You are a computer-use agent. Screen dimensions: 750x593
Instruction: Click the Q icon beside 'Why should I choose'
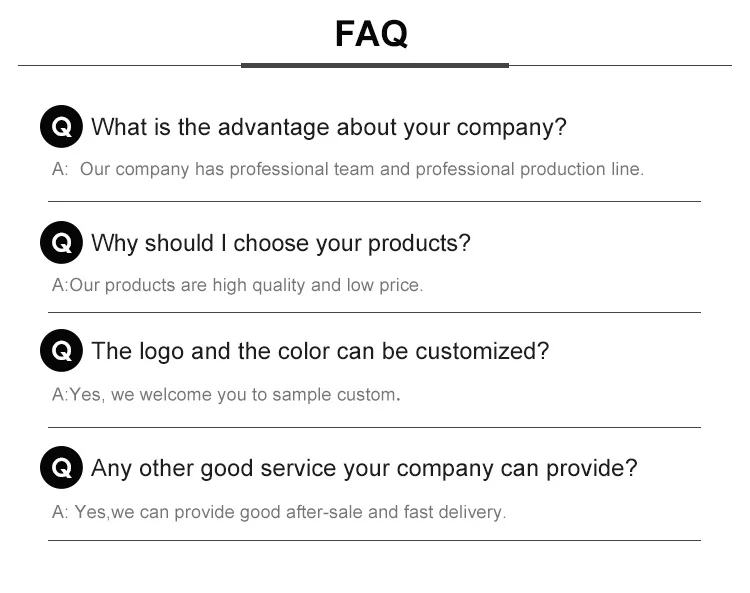pyautogui.click(x=61, y=243)
